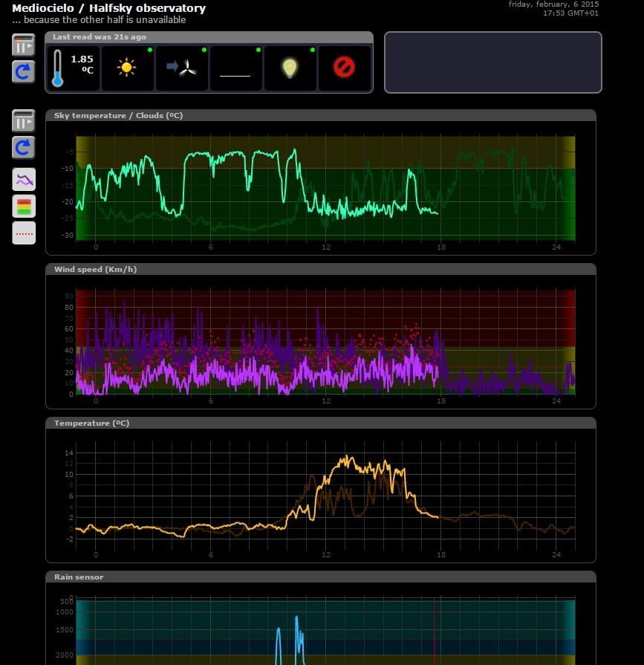Click the sun brightness sensor icon
644x665 pixels.
click(x=126, y=68)
